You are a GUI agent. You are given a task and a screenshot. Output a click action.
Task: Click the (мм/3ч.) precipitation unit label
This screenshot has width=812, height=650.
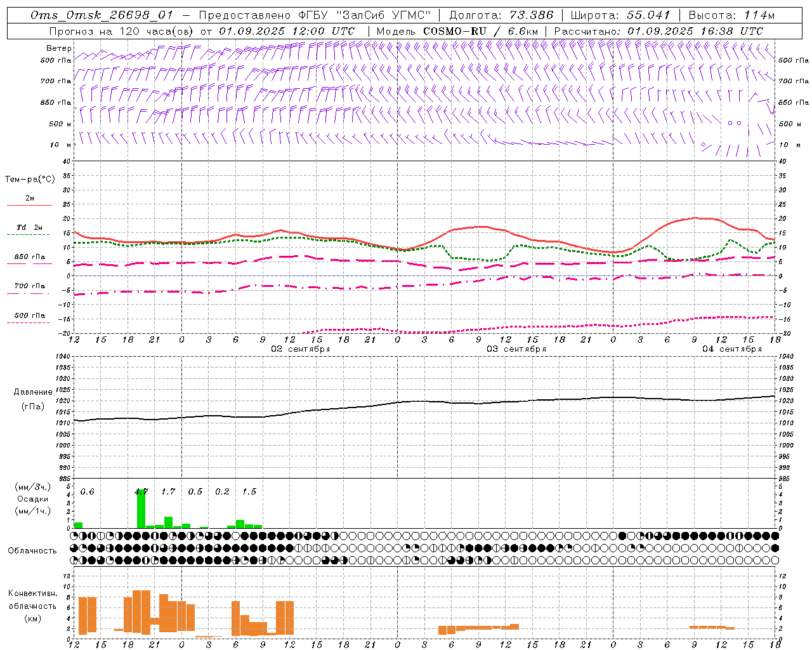point(33,487)
